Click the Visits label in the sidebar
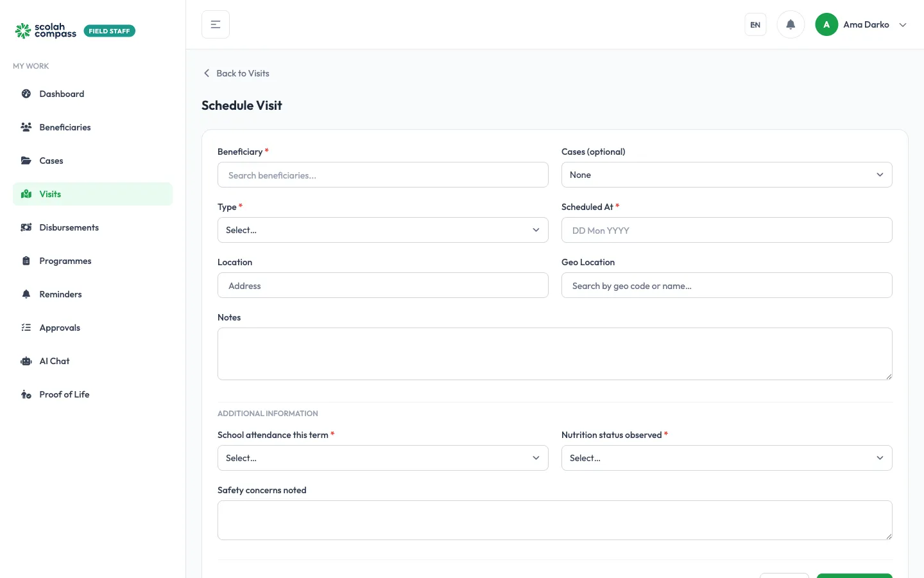The width and height of the screenshot is (924, 578). [50, 194]
